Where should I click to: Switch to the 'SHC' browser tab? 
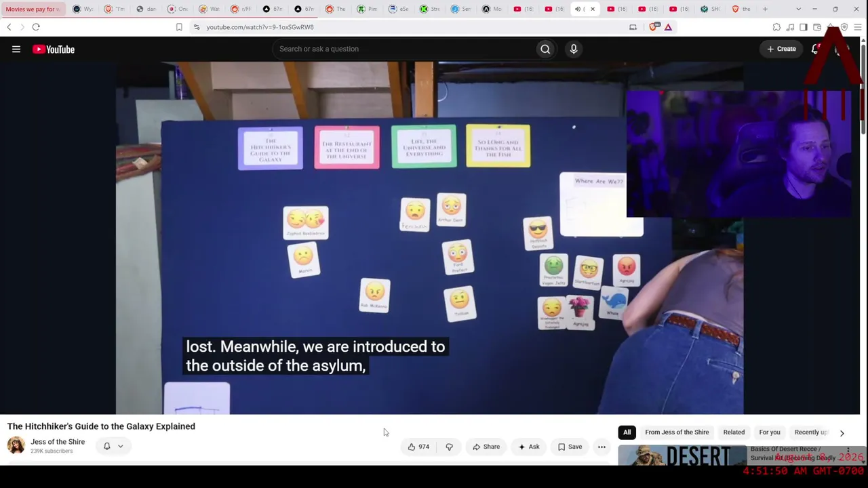point(711,9)
